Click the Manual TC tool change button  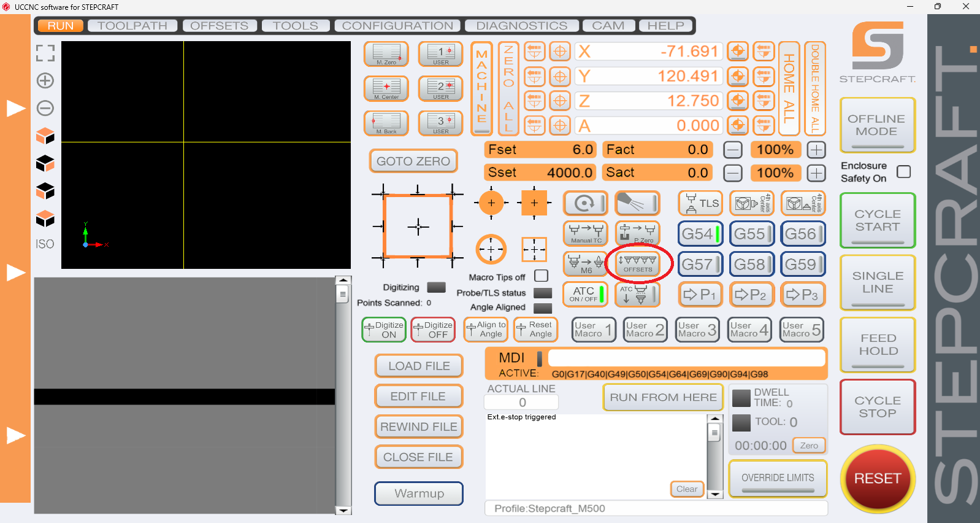pyautogui.click(x=585, y=233)
